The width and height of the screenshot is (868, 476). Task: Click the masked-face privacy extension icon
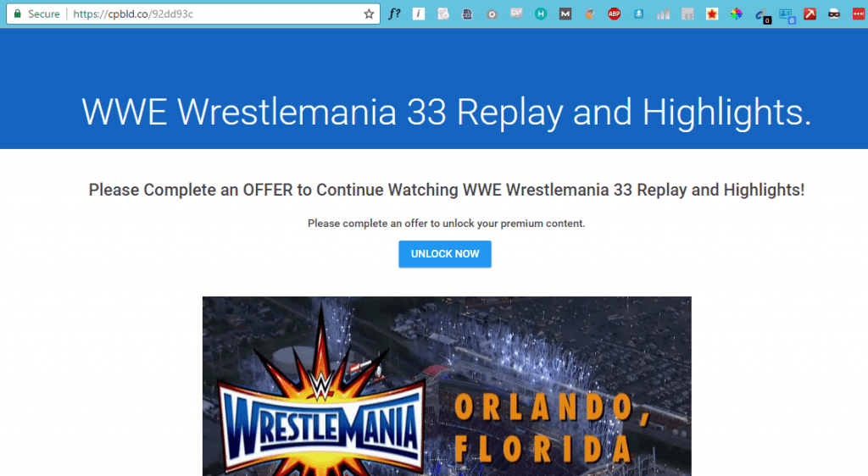coord(834,14)
